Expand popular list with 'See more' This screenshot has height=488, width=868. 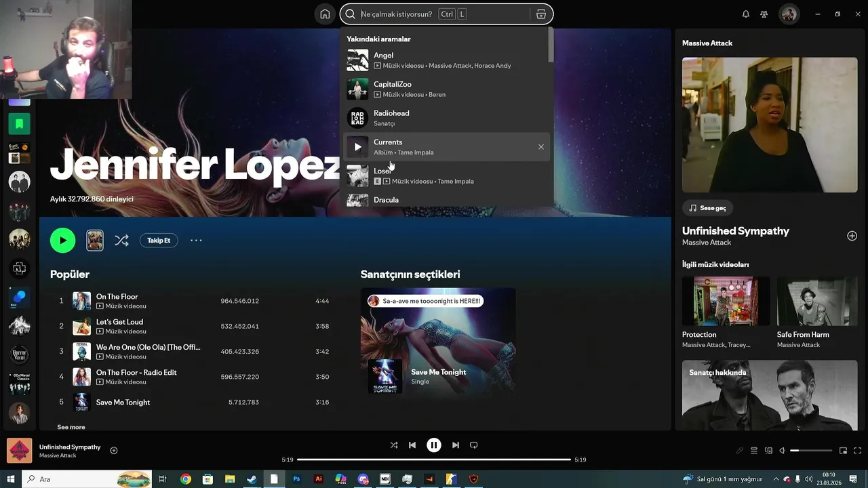coord(71,427)
